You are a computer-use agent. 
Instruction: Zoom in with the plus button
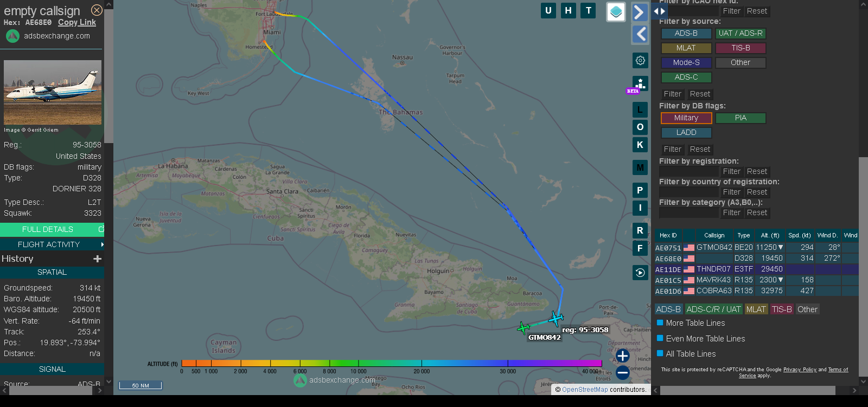[x=623, y=356]
